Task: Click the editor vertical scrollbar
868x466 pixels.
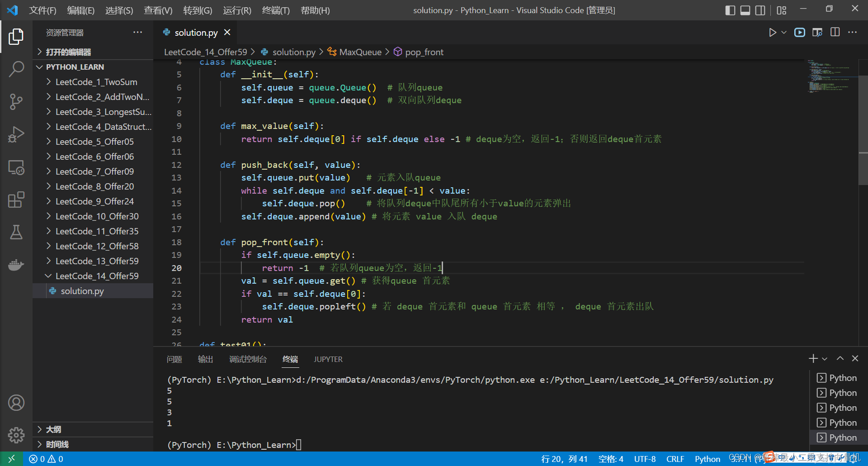Action: (x=863, y=130)
